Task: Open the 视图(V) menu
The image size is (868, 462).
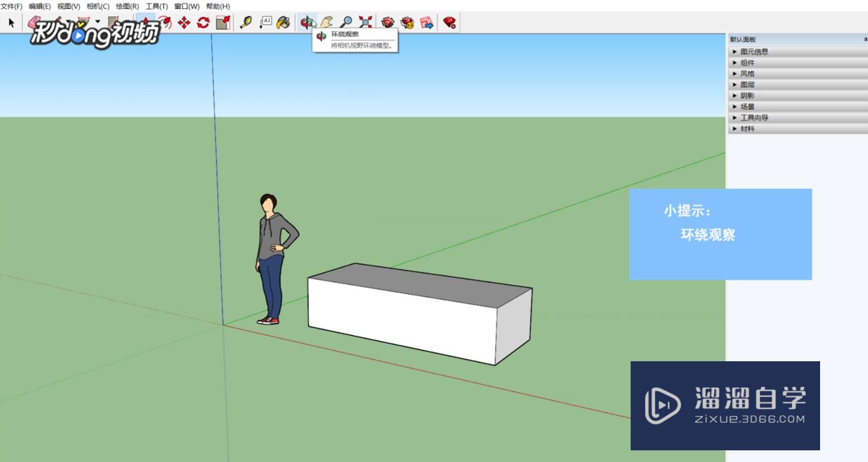Action: pos(69,6)
